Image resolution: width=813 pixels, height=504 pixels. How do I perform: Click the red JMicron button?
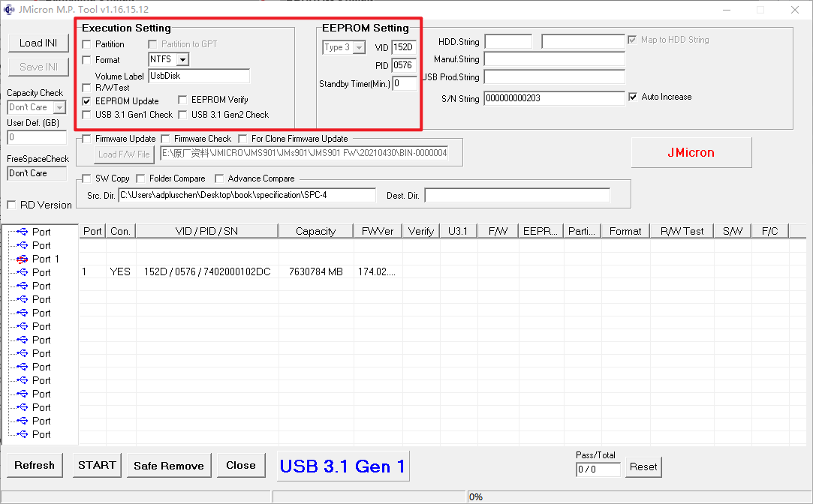pyautogui.click(x=691, y=152)
